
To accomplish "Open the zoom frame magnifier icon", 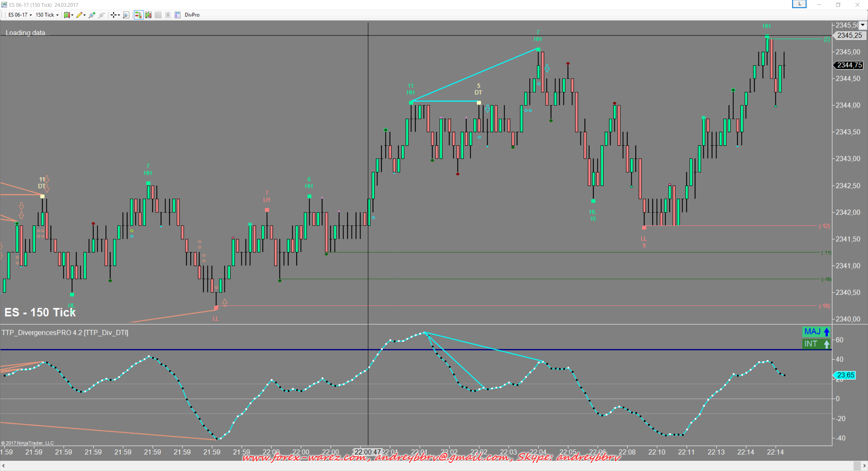I will (x=126, y=15).
